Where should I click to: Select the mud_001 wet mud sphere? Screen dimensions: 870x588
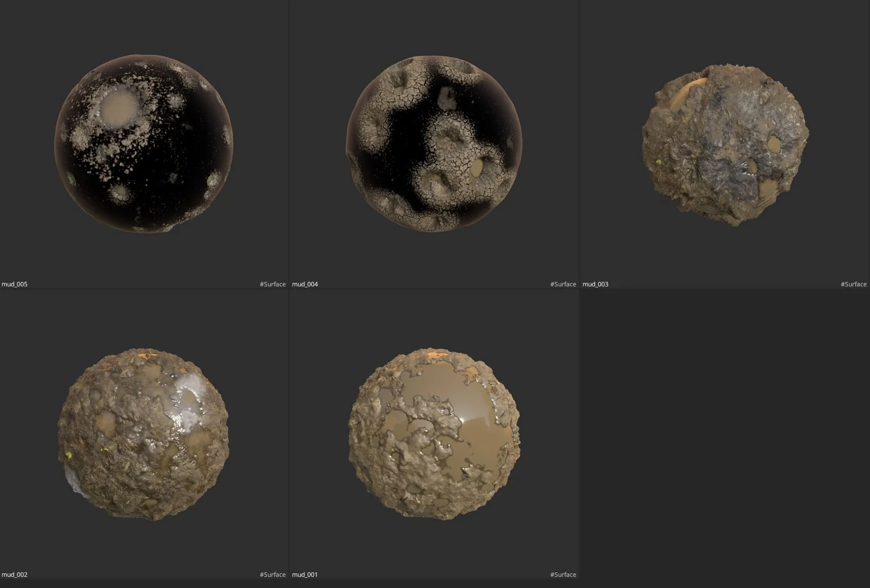[x=434, y=435]
